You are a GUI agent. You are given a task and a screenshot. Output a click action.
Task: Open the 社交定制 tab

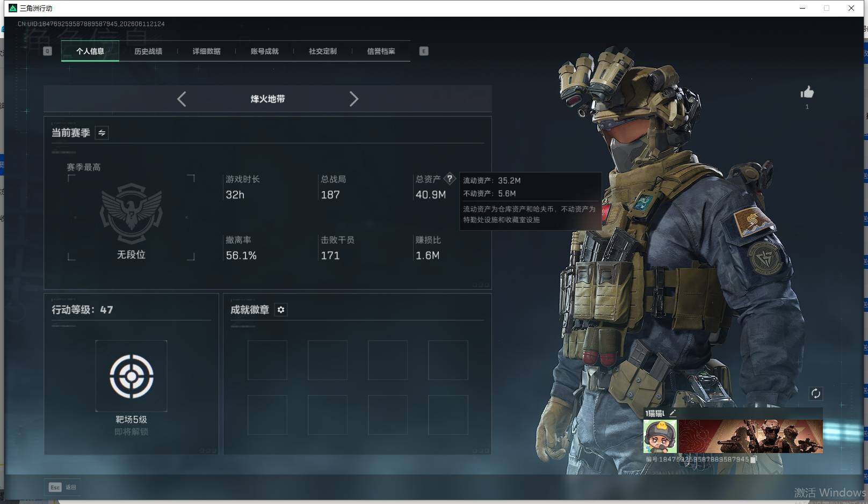(323, 51)
